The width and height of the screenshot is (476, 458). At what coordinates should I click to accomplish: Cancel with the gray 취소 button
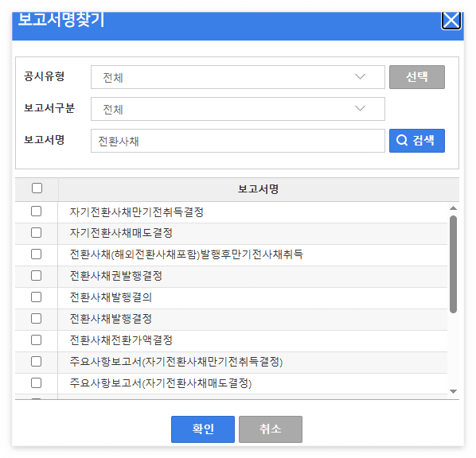pyautogui.click(x=271, y=429)
